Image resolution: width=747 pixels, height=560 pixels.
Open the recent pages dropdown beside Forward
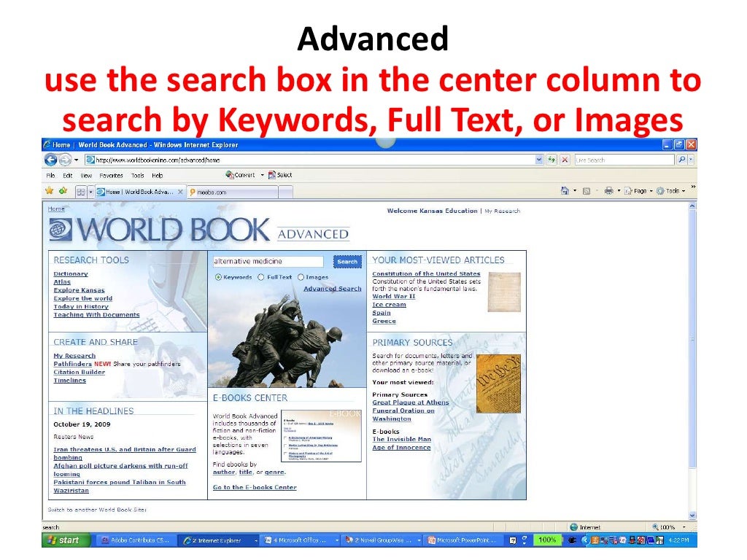(76, 160)
